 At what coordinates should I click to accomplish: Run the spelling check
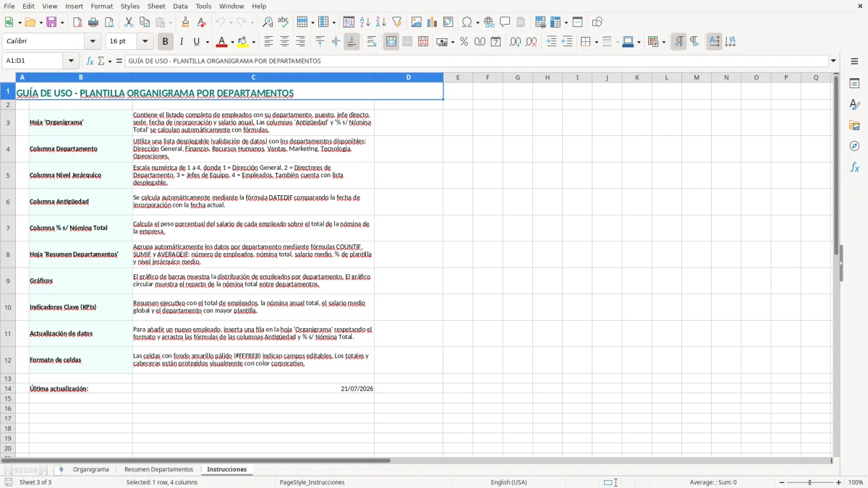(283, 22)
